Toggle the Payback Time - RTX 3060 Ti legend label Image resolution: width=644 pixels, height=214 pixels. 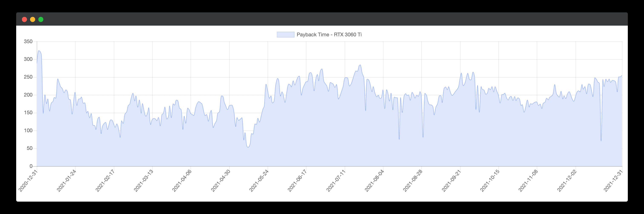pos(329,35)
